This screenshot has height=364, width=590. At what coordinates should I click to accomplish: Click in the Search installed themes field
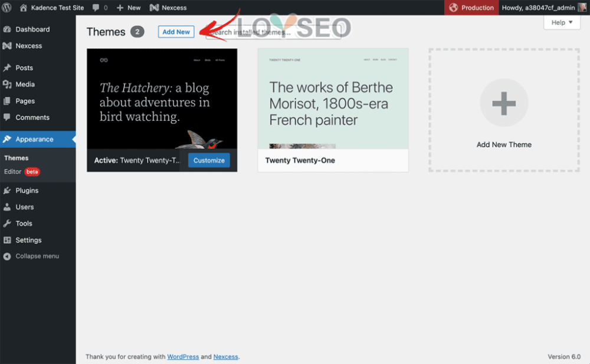coord(274,32)
